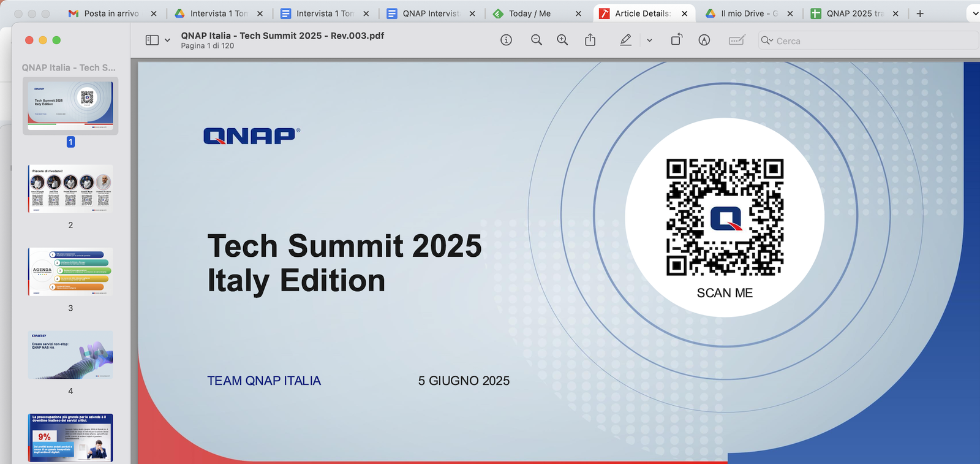Show the Markup toolbar

(704, 40)
